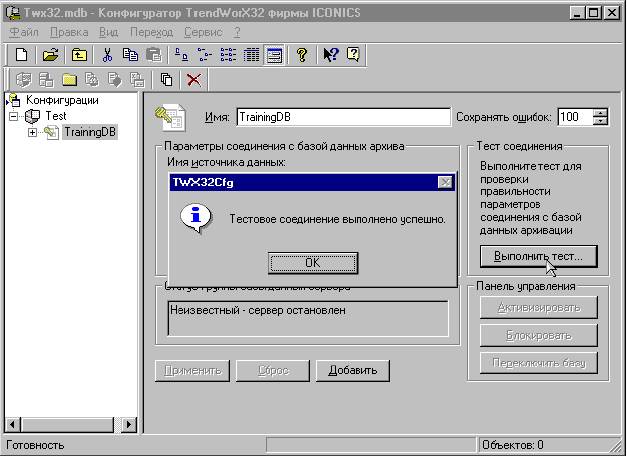Expand the TrainingDB tree node plus box
627x457 pixels.
[x=32, y=132]
